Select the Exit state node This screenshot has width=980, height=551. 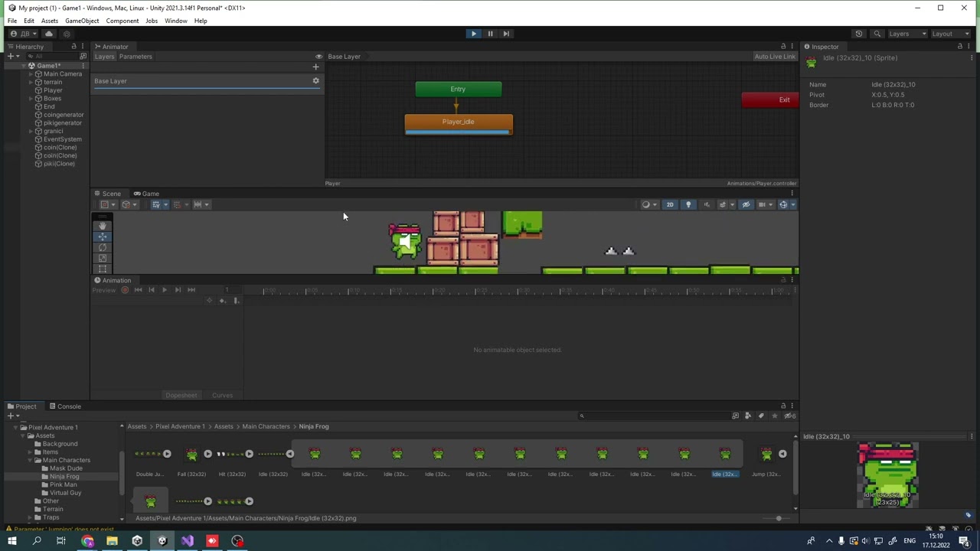770,100
